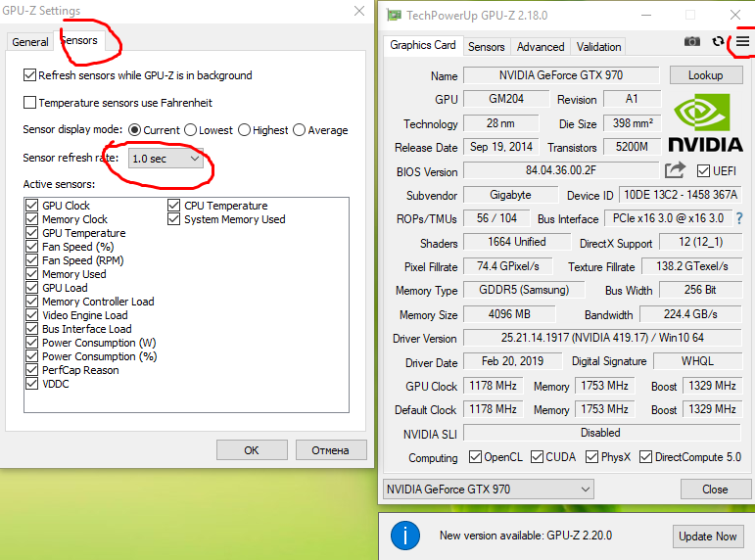Toggle the OpenCL computing checkbox
This screenshot has height=560, width=755.
(x=475, y=456)
